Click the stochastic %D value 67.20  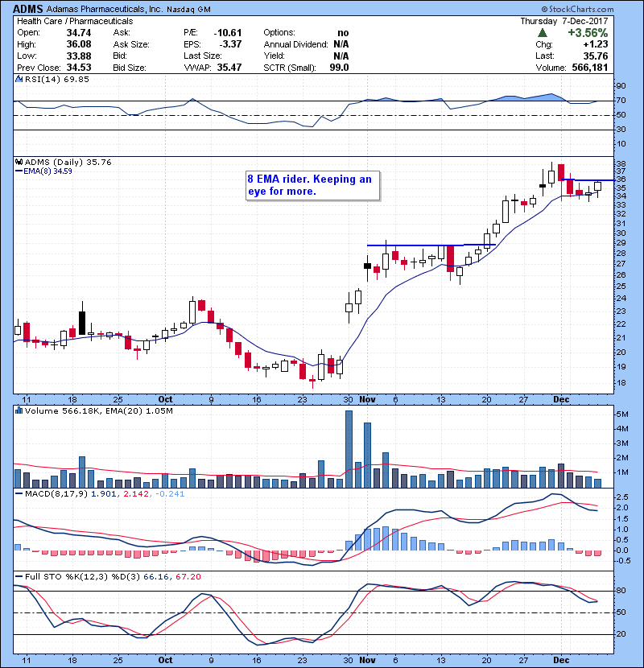(x=188, y=576)
